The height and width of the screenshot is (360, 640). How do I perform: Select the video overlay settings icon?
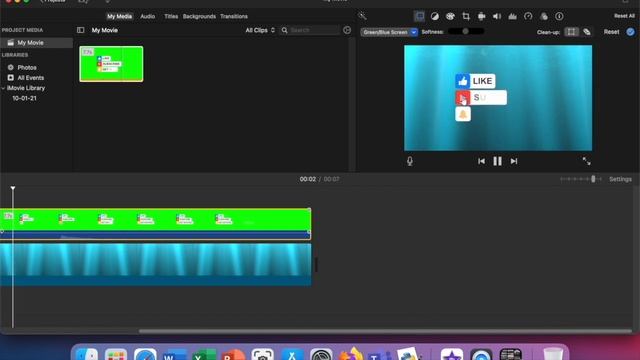tap(419, 16)
